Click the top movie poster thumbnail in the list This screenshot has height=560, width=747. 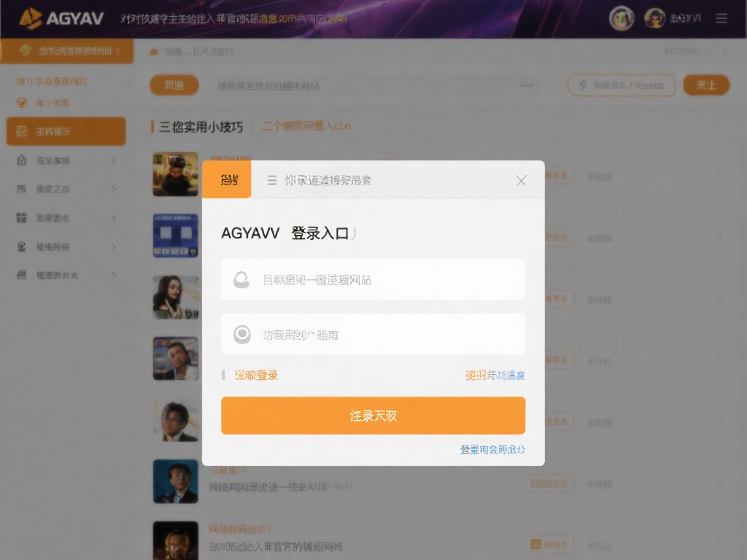coord(174,174)
